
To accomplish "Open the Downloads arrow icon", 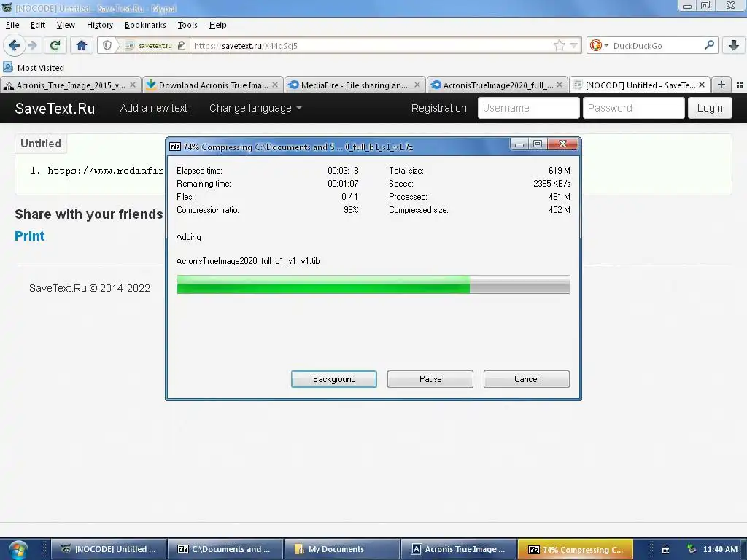I will pos(734,45).
